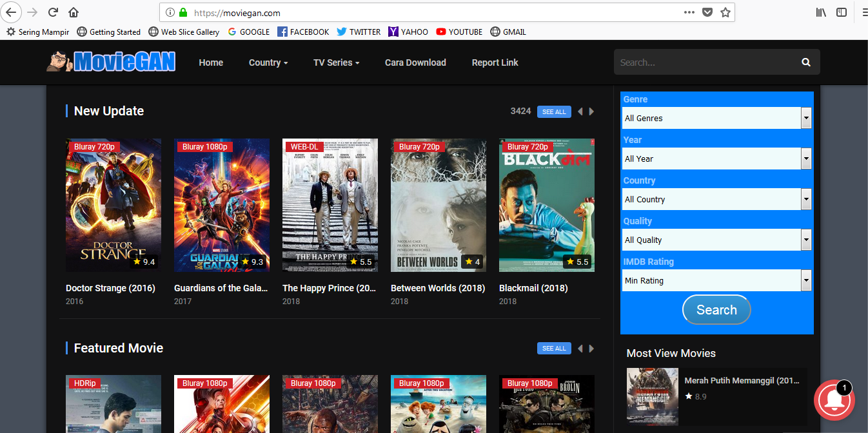
Task: Open the live chat bubble icon
Action: [x=834, y=400]
